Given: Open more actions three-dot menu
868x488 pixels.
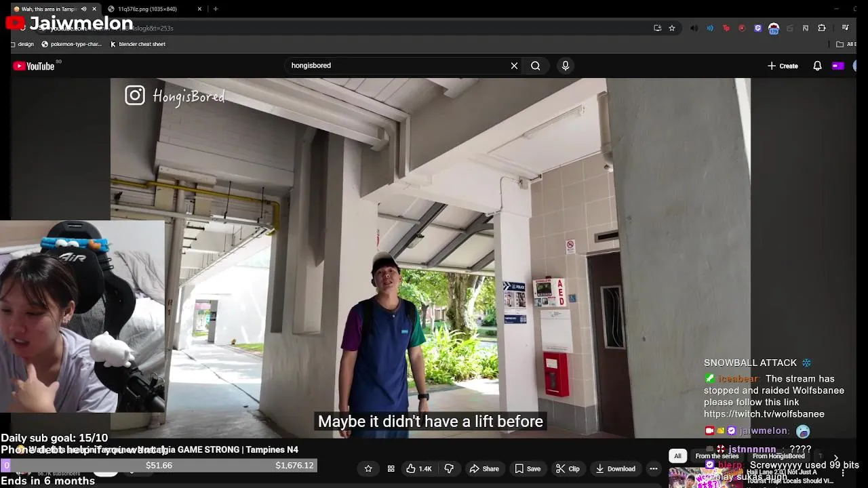Looking at the screenshot, I should (x=653, y=468).
